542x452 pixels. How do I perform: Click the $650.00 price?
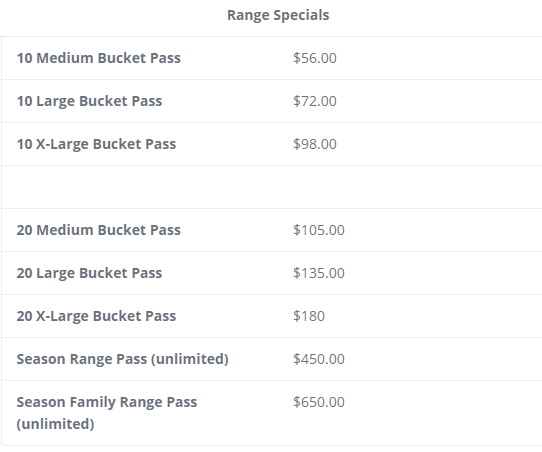319,402
